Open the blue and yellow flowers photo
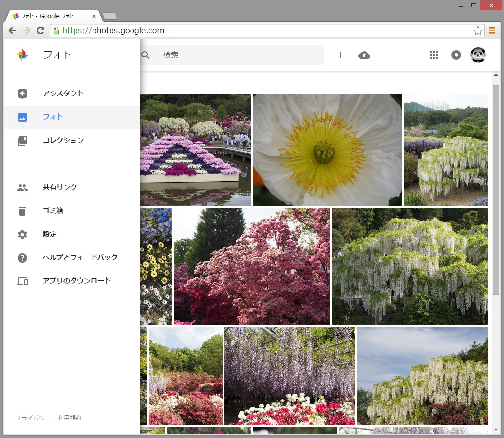Viewport: 504px width, 438px height. click(x=156, y=266)
